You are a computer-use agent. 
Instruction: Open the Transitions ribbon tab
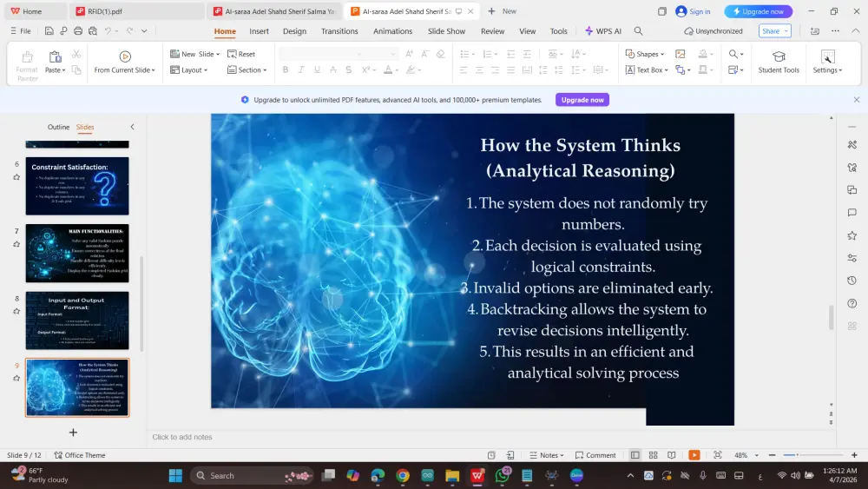click(339, 31)
